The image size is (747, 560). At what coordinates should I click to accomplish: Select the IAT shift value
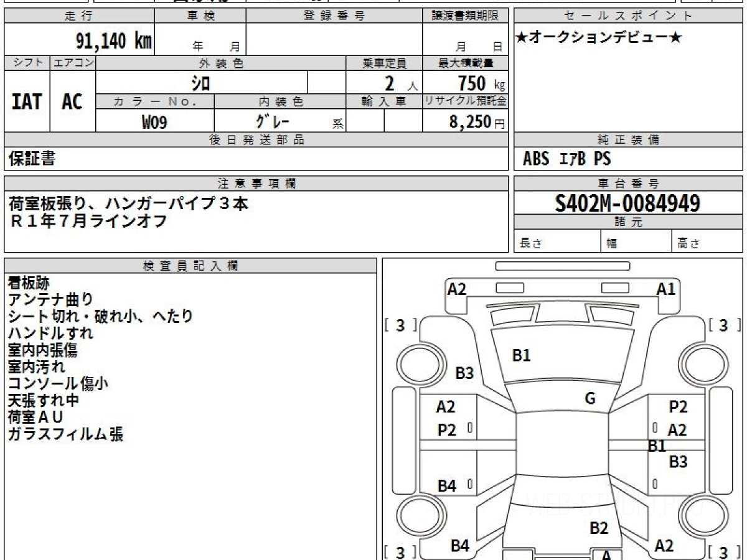(x=27, y=101)
